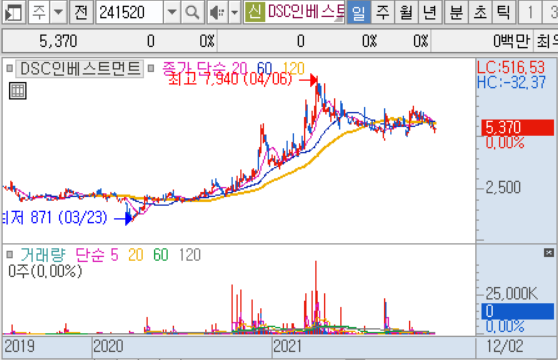Screen dimensions: 558x360
Task: Click the stock code field 241520
Action: coord(130,13)
